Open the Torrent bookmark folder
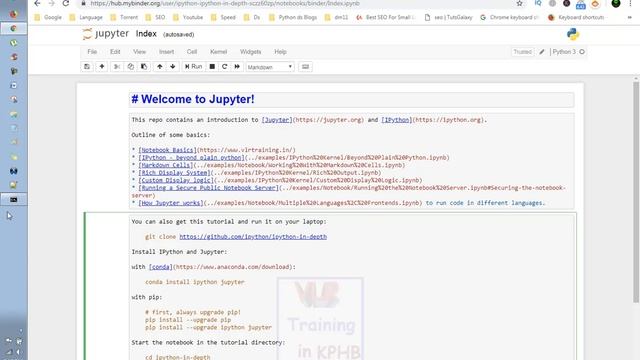Viewport: 640px width, 360px height. point(124,18)
